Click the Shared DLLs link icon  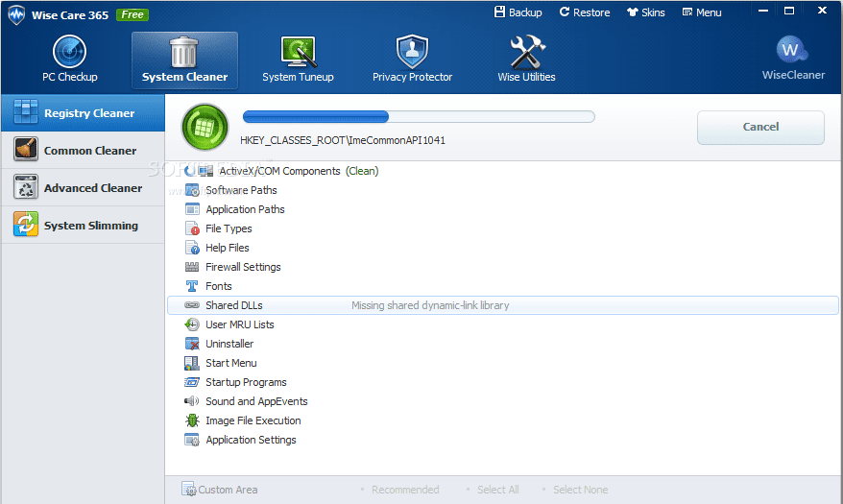pyautogui.click(x=192, y=305)
